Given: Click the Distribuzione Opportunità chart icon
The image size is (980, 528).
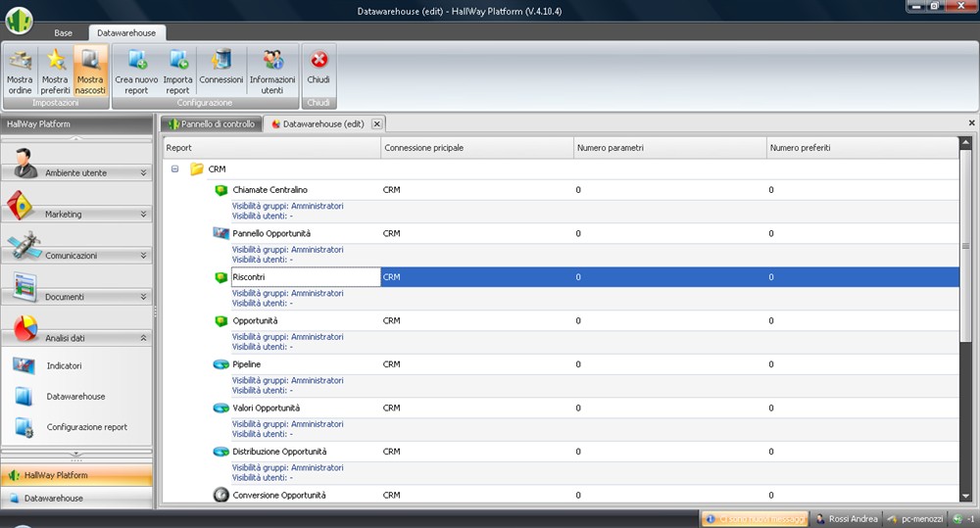Looking at the screenshot, I should (x=221, y=452).
